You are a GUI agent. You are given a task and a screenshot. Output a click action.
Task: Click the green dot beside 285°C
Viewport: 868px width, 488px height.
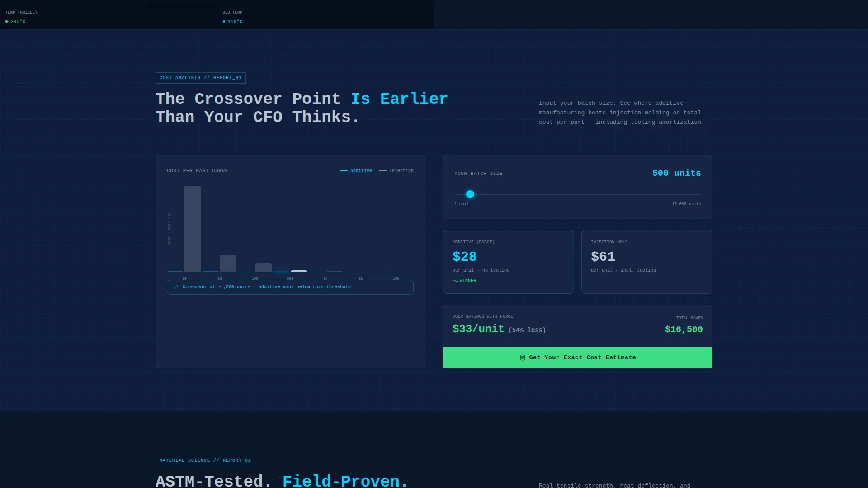pos(7,22)
